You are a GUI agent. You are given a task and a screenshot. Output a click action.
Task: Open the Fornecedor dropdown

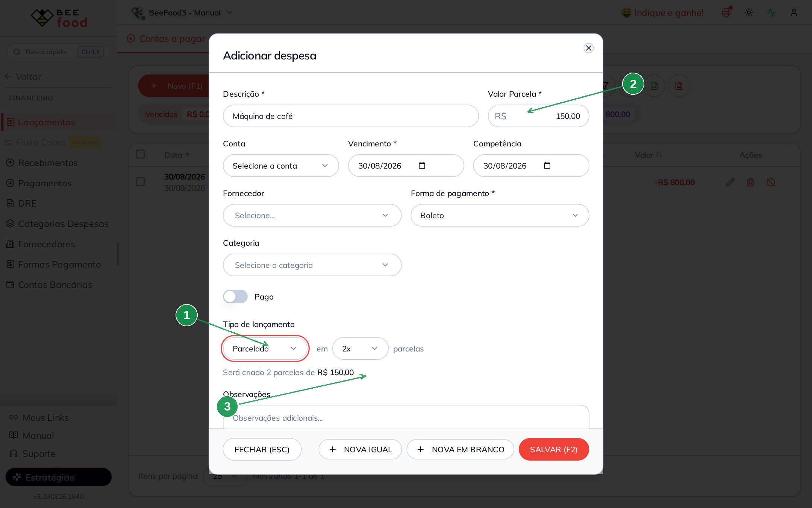click(312, 215)
